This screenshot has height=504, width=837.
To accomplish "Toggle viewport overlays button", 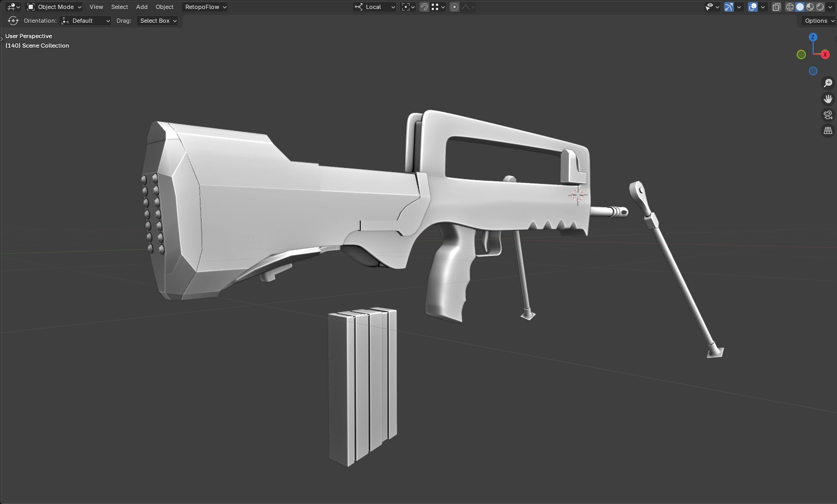I will pos(753,7).
